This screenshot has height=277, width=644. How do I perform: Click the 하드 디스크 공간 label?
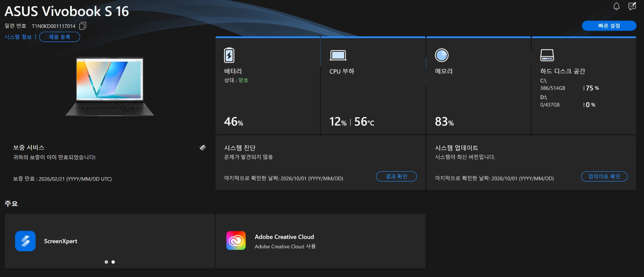pos(562,71)
